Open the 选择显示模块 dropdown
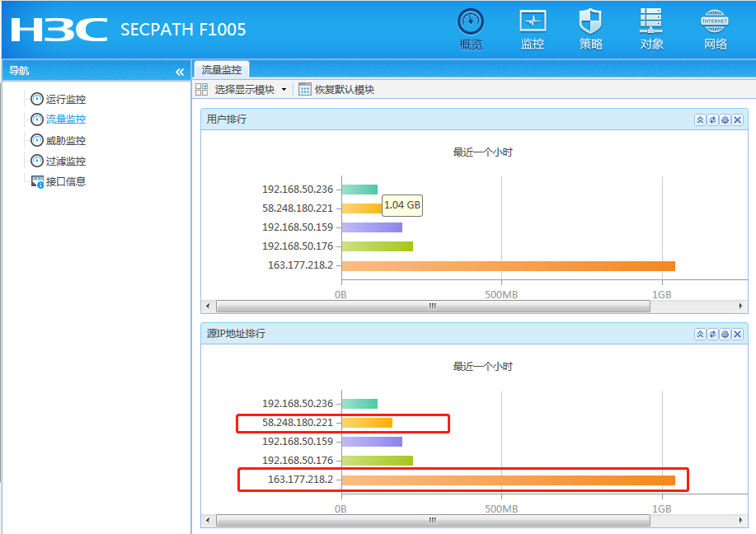 (241, 89)
